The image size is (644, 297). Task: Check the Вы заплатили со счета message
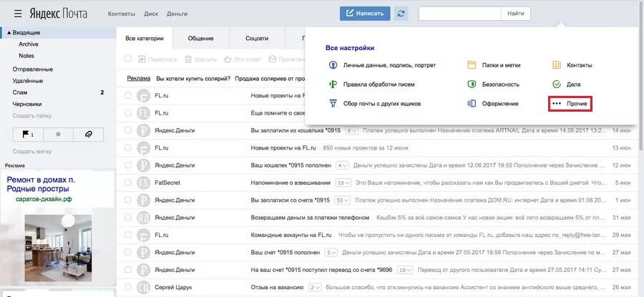click(x=128, y=200)
